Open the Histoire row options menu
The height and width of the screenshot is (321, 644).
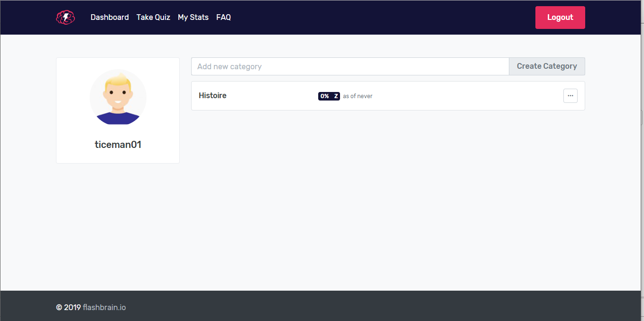click(570, 96)
